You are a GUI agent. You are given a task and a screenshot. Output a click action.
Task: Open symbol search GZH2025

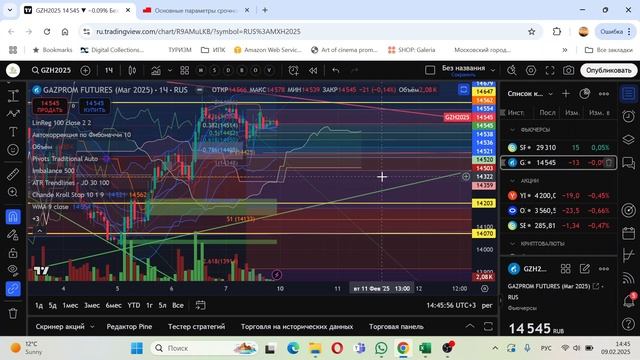pyautogui.click(x=51, y=70)
